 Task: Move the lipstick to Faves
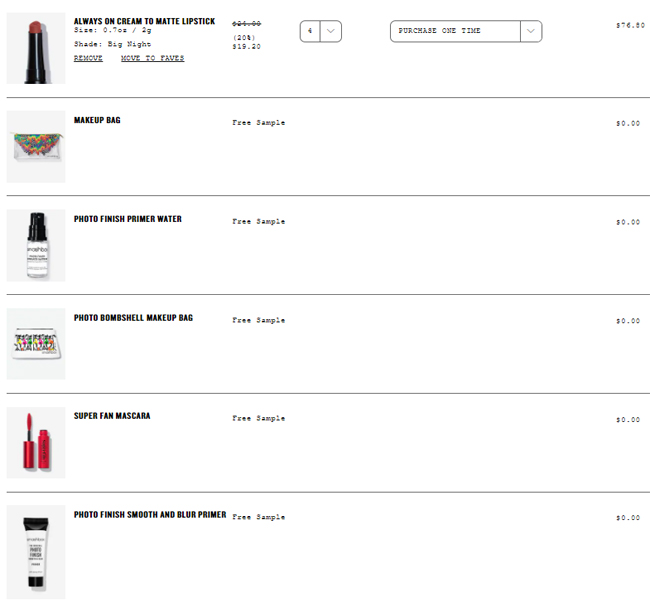152,58
